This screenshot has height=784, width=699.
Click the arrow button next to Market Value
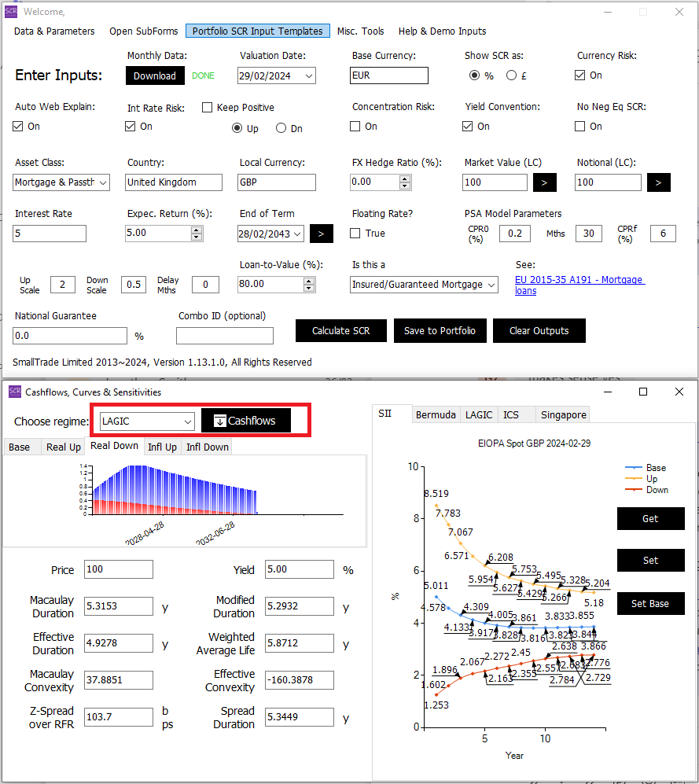545,182
